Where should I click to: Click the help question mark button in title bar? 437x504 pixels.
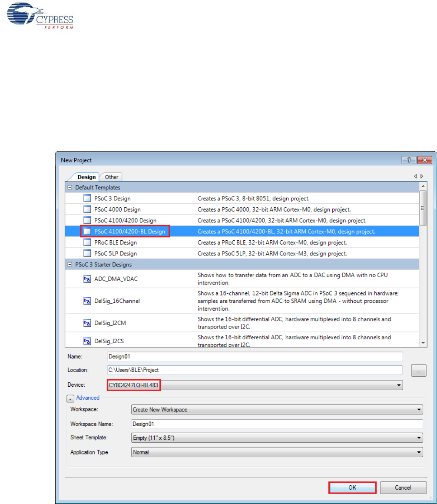tap(409, 160)
